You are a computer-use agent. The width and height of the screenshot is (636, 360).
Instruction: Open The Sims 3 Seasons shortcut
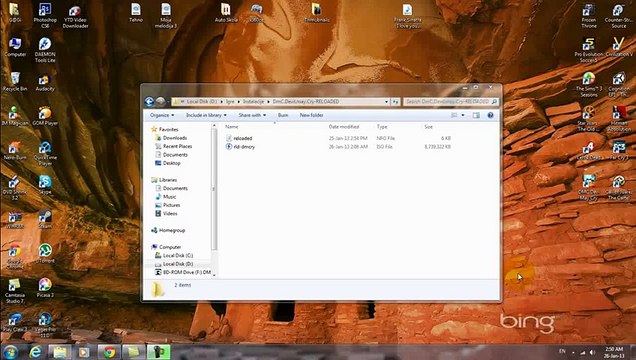(x=589, y=84)
